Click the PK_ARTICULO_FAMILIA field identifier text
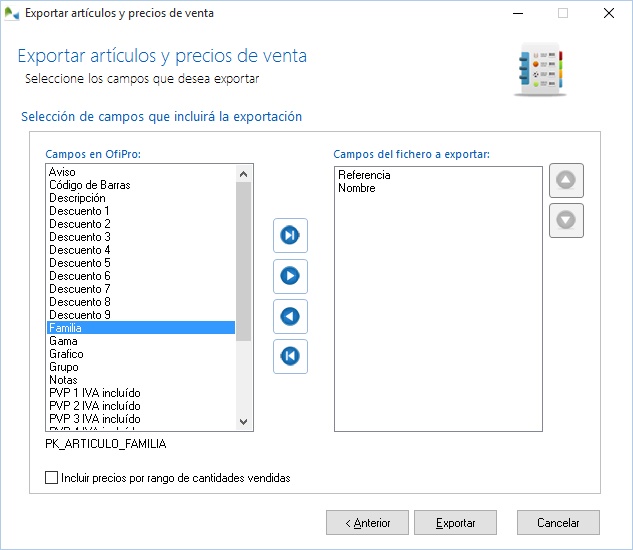The image size is (633, 550). coord(106,444)
